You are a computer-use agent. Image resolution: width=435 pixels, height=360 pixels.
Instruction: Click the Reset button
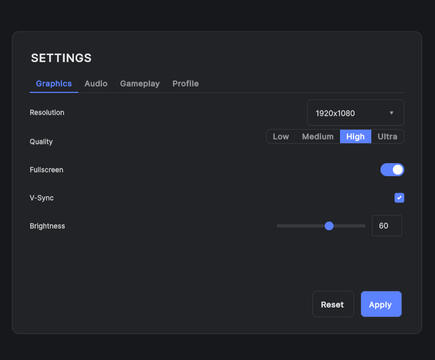pyautogui.click(x=332, y=304)
